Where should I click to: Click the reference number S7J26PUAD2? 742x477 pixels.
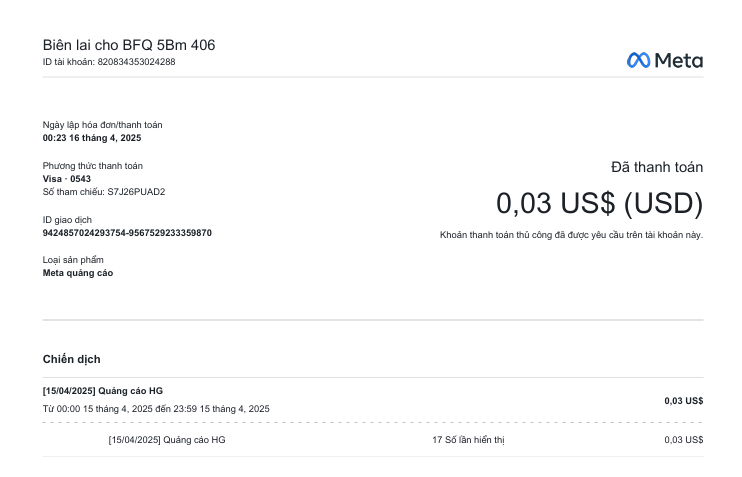point(136,191)
